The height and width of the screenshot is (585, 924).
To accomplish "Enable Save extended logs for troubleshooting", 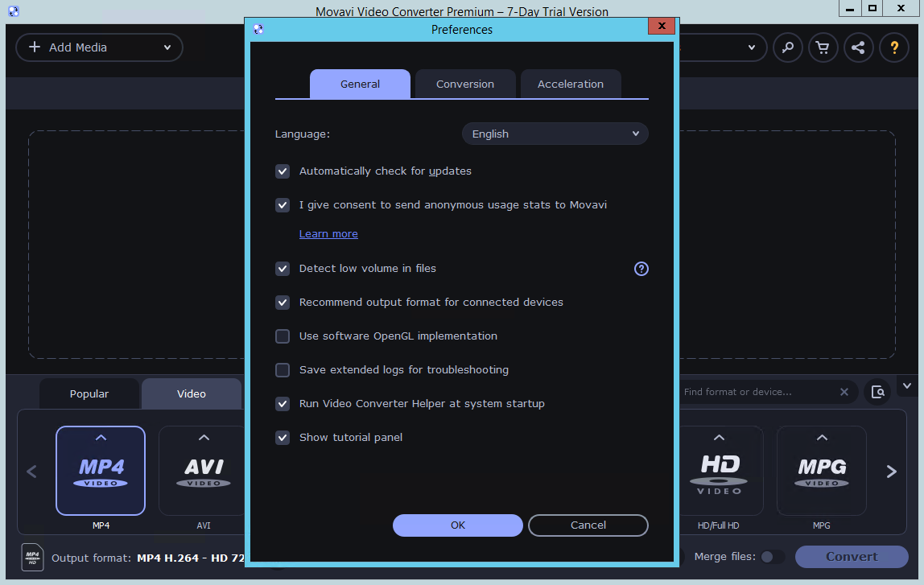I will [283, 370].
